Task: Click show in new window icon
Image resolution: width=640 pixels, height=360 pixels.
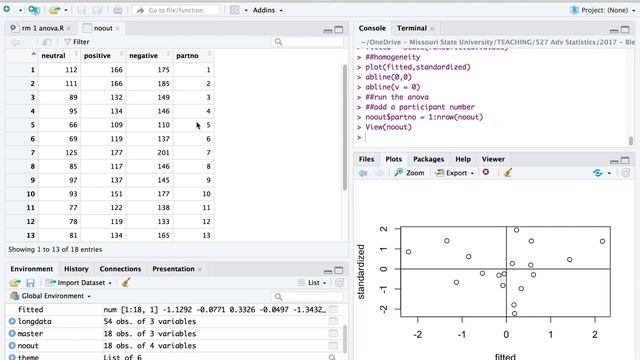Action: (47, 42)
